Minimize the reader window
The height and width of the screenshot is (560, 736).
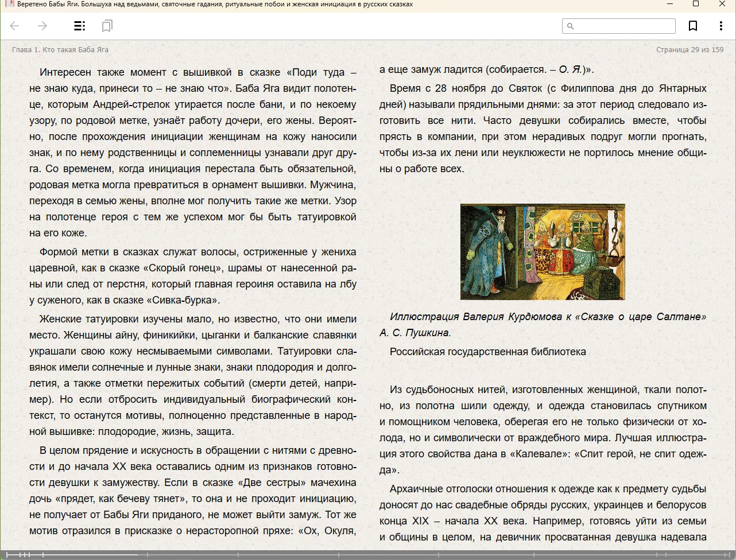coord(669,4)
